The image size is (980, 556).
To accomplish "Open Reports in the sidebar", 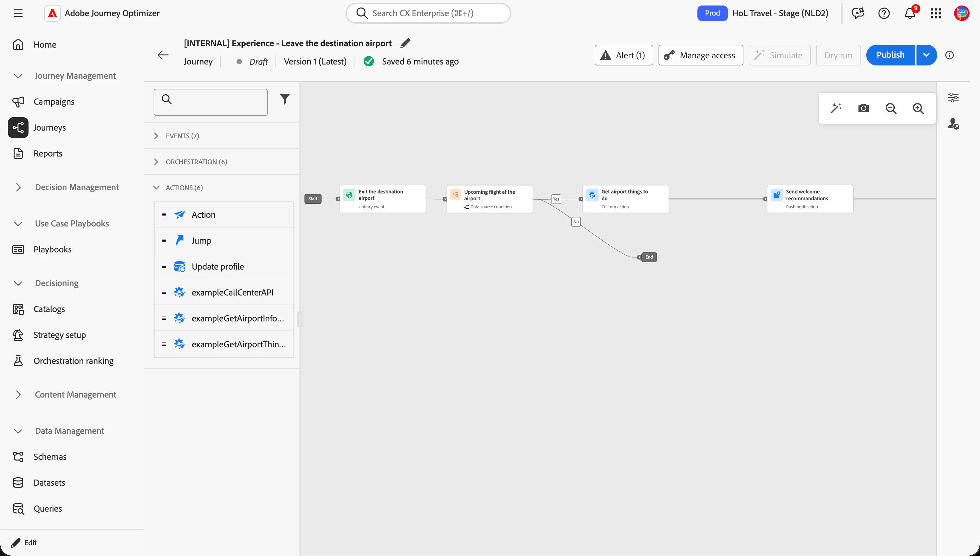I will point(48,154).
